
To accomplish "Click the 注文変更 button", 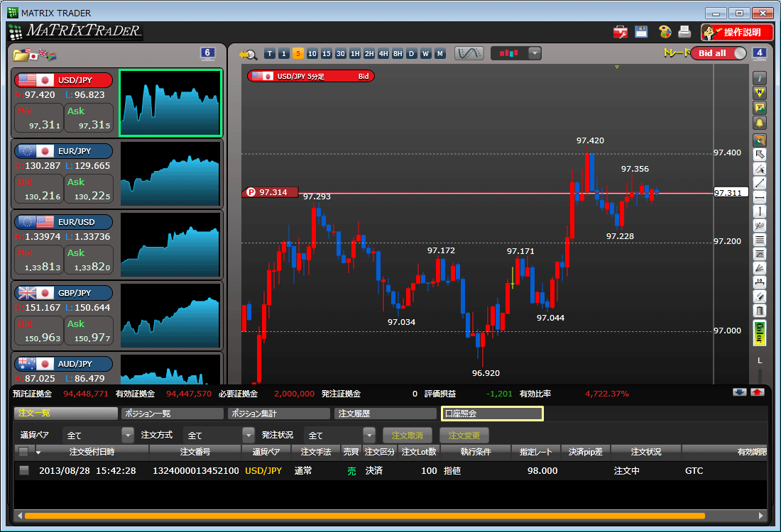I will point(464,436).
